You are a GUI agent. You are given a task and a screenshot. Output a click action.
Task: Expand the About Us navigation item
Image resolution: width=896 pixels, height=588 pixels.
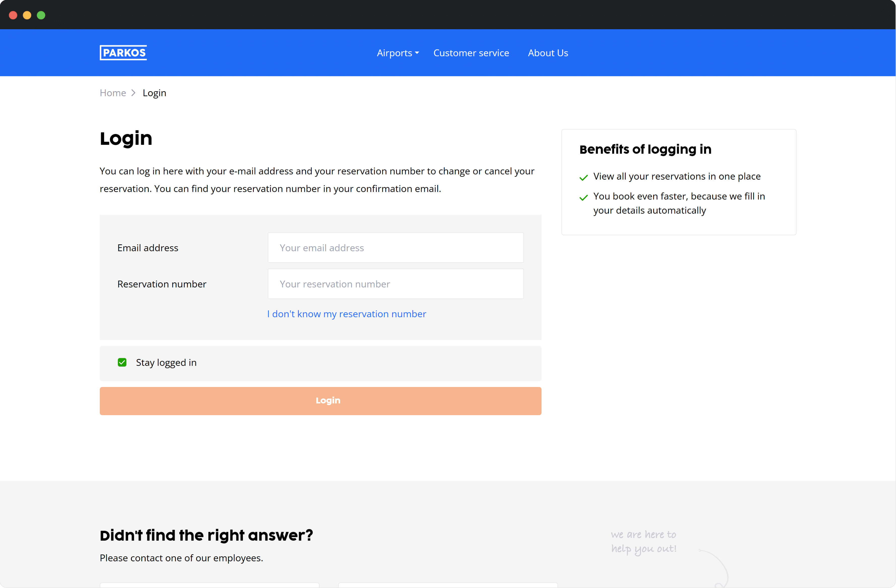click(548, 52)
